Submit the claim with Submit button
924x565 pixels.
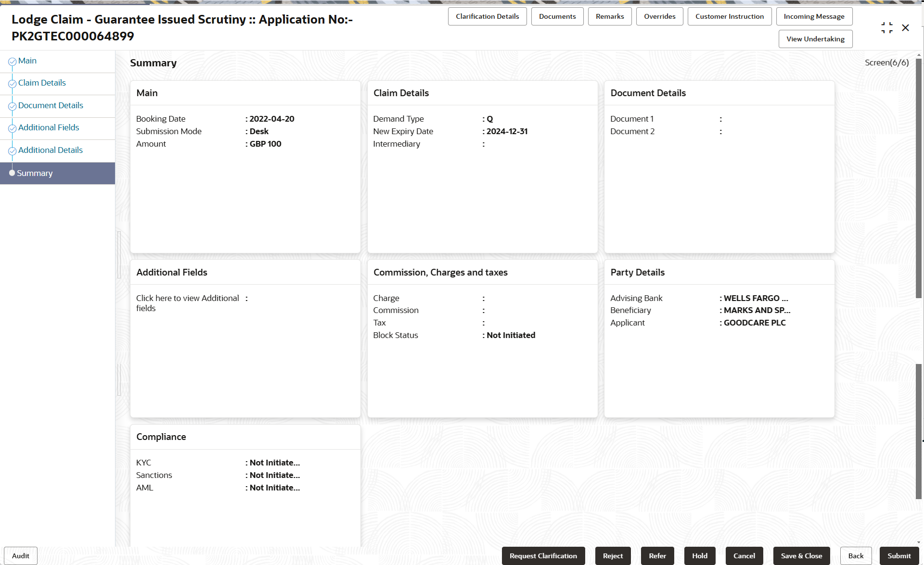tap(898, 556)
